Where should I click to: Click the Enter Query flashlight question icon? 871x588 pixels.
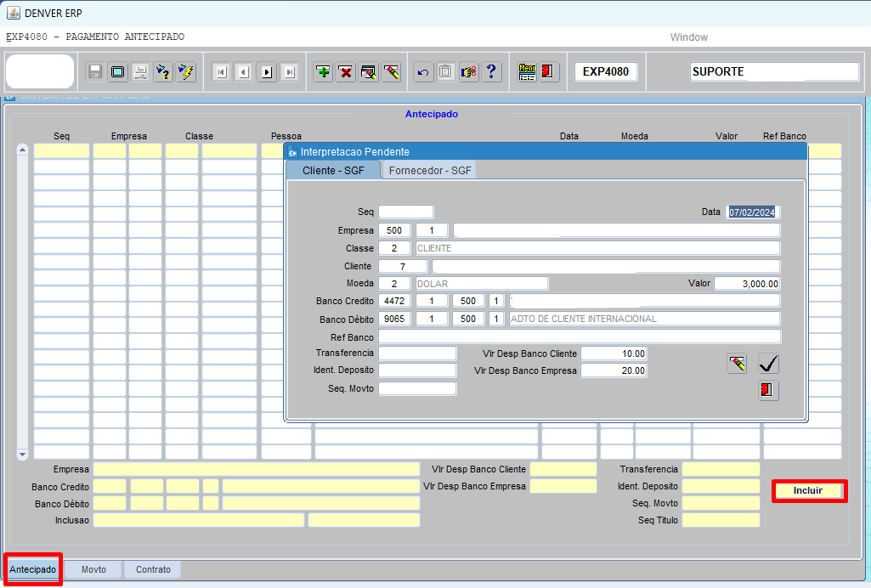point(163,71)
